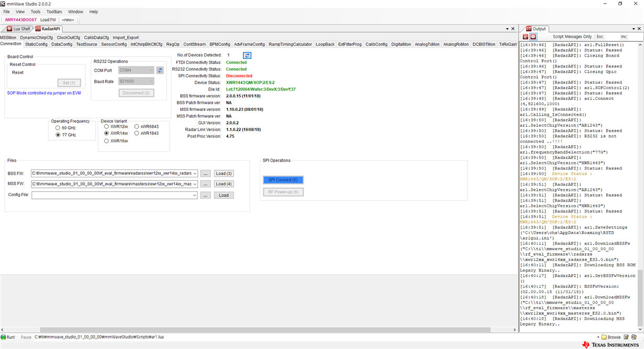Click the Load (4) MSS firmware button
Viewport: 644px width, 349px height.
pos(224,184)
